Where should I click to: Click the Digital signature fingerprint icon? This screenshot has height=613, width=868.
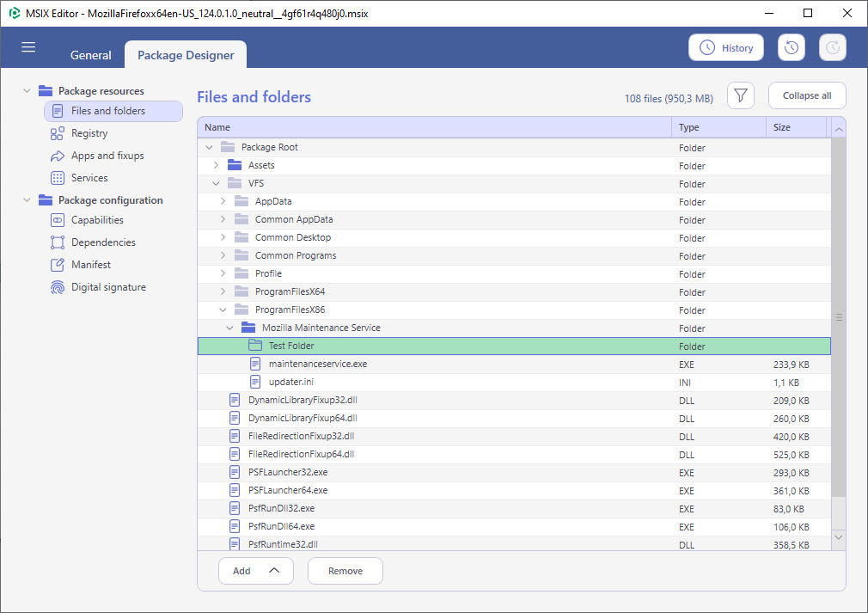pyautogui.click(x=57, y=287)
